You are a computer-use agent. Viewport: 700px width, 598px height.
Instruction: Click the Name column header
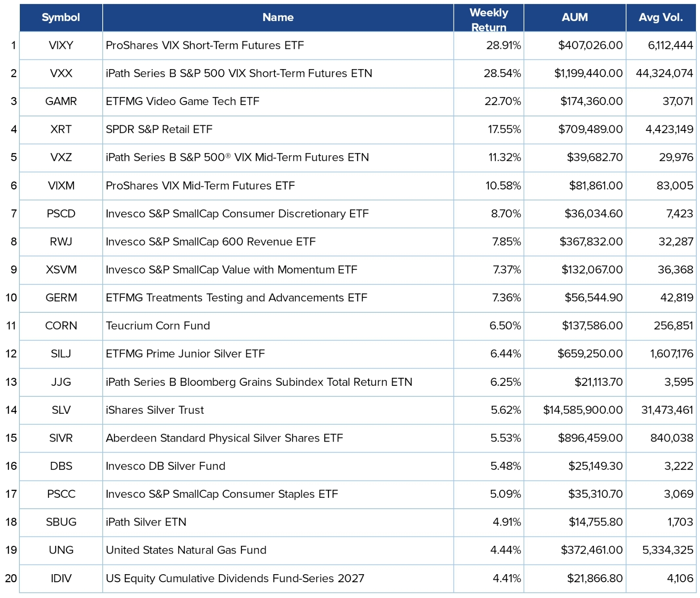pos(278,17)
